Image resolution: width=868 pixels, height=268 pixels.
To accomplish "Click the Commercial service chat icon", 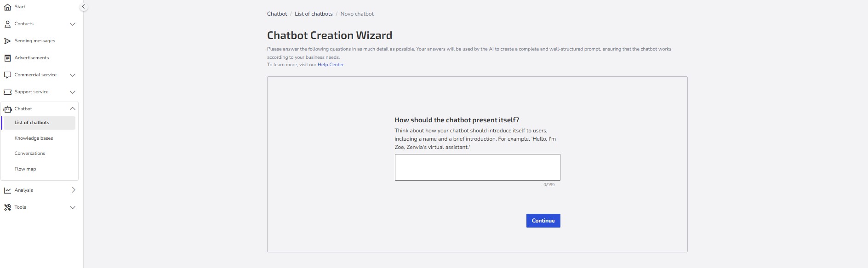I will (x=7, y=75).
